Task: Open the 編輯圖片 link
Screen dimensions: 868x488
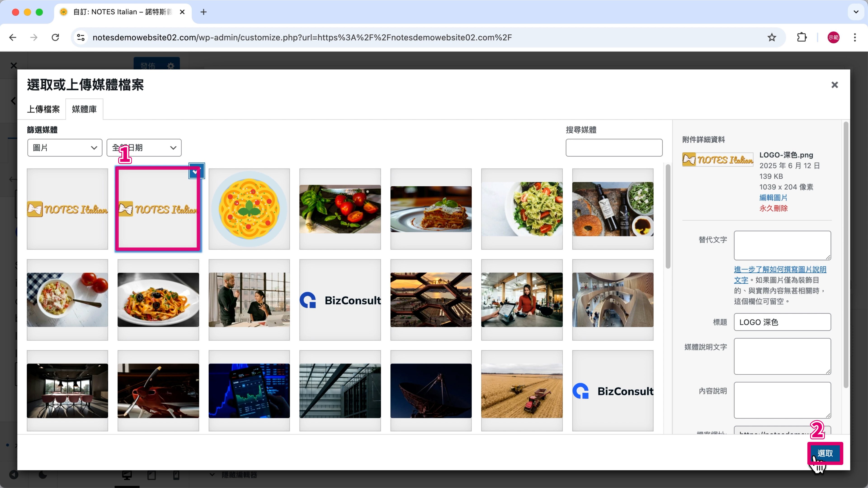Action: [773, 198]
